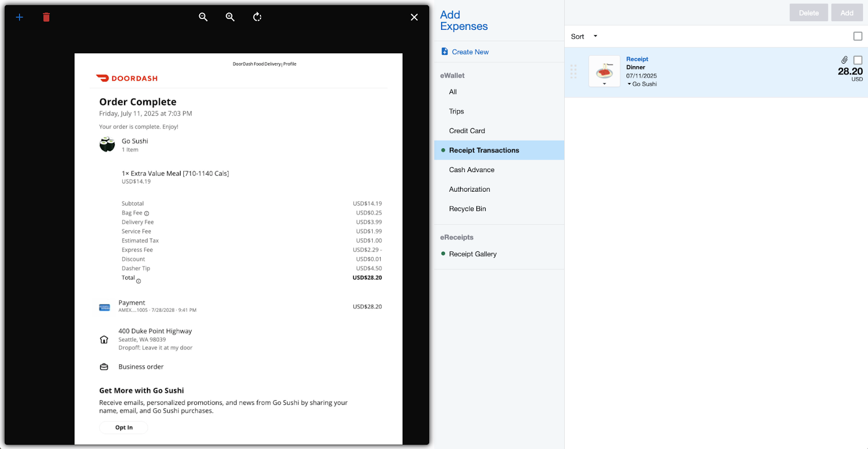868x449 pixels.
Task: Click the 28.20 amount on the receipt card
Action: point(850,71)
